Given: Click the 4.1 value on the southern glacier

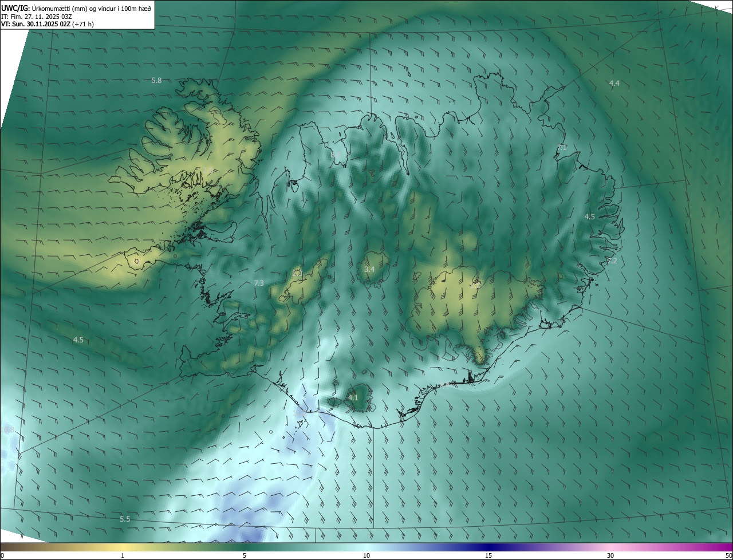Looking at the screenshot, I should (353, 397).
